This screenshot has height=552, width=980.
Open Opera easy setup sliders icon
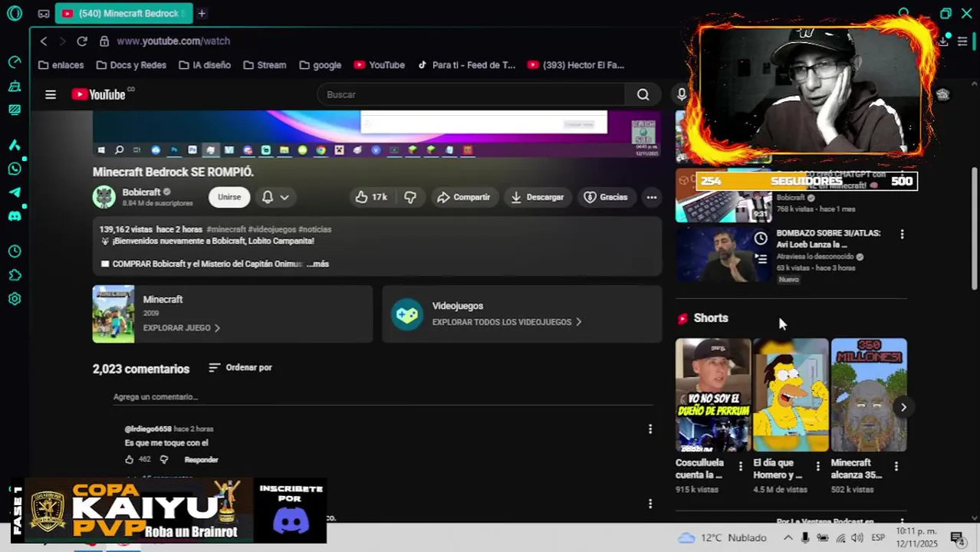[x=962, y=41]
